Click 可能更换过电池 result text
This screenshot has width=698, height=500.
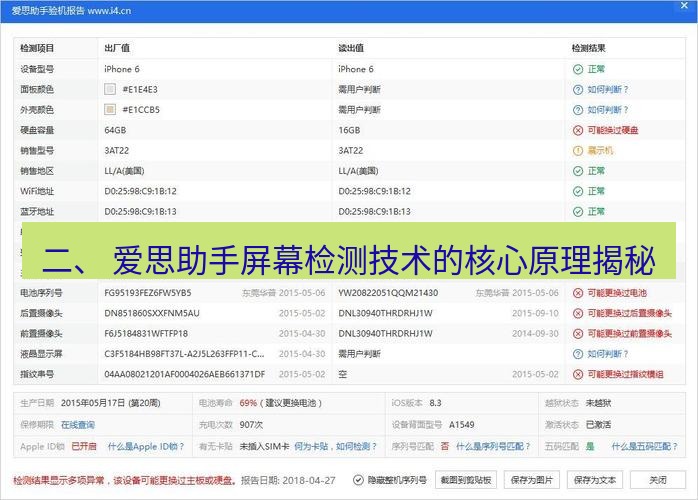click(x=617, y=293)
